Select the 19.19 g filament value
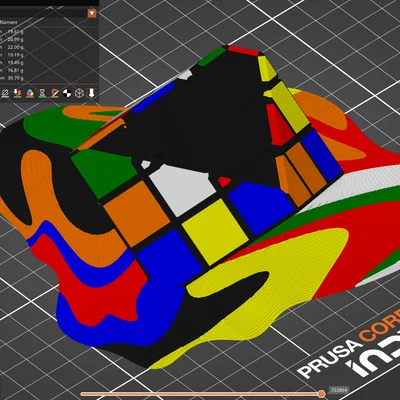The image size is (400, 400). point(16,55)
